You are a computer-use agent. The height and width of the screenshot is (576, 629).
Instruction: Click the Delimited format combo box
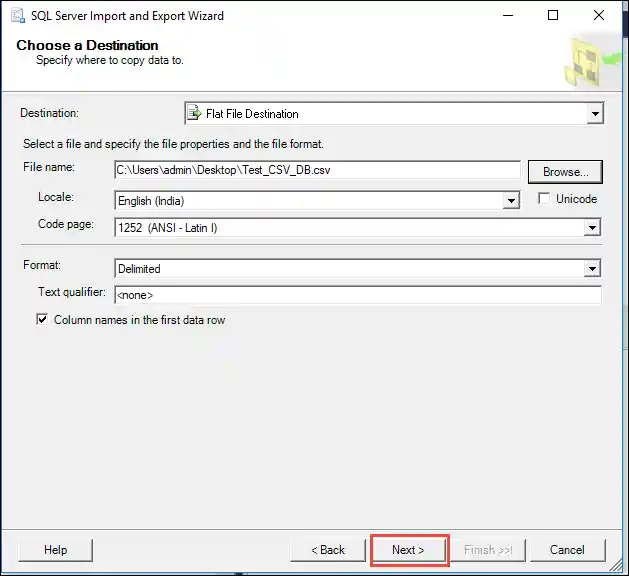pyautogui.click(x=357, y=269)
